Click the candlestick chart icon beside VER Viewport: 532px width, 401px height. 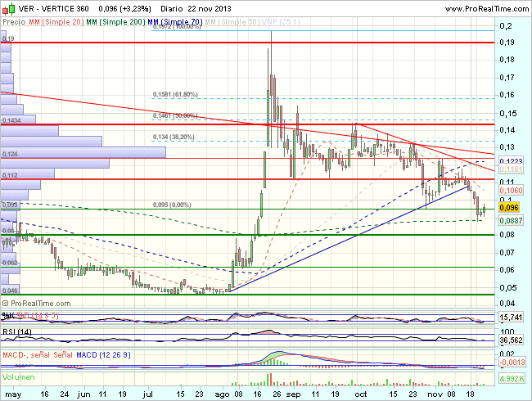(x=8, y=8)
